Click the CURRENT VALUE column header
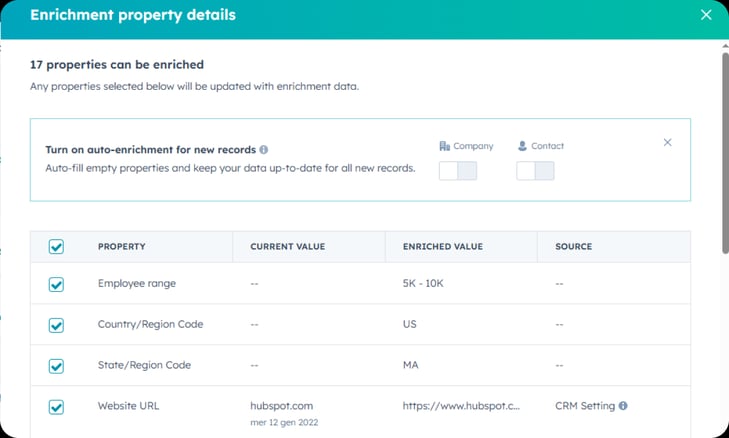This screenshot has width=729, height=438. click(287, 247)
